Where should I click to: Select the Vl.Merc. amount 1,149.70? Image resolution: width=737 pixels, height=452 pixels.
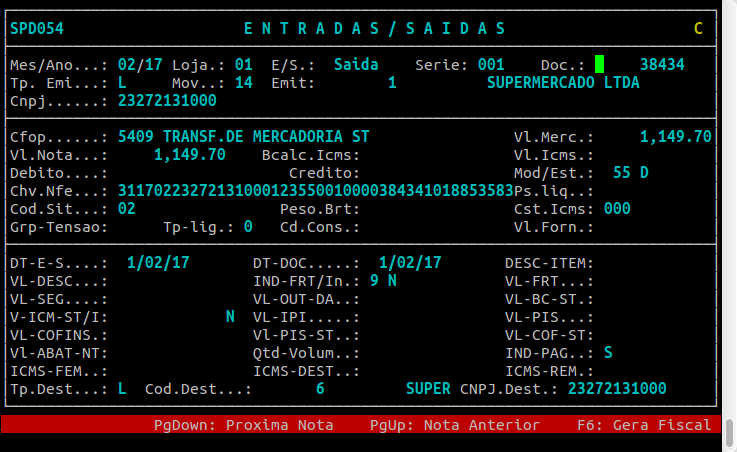[x=675, y=136]
